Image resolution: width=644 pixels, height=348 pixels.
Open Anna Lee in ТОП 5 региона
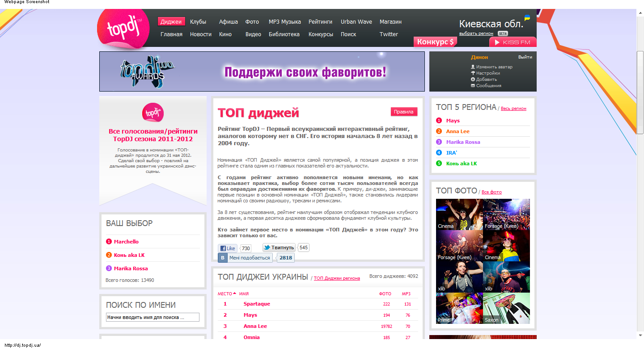[458, 131]
